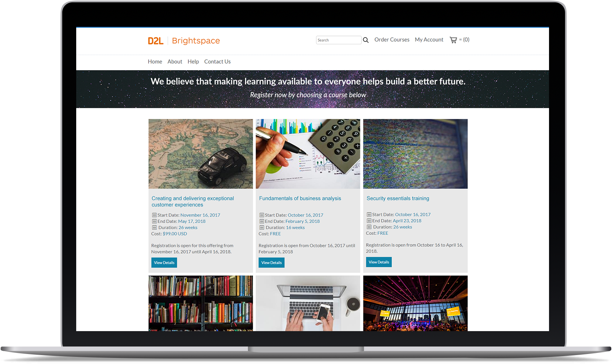Open Fundamentals of business analysis course link
612x364 pixels.
pos(300,198)
